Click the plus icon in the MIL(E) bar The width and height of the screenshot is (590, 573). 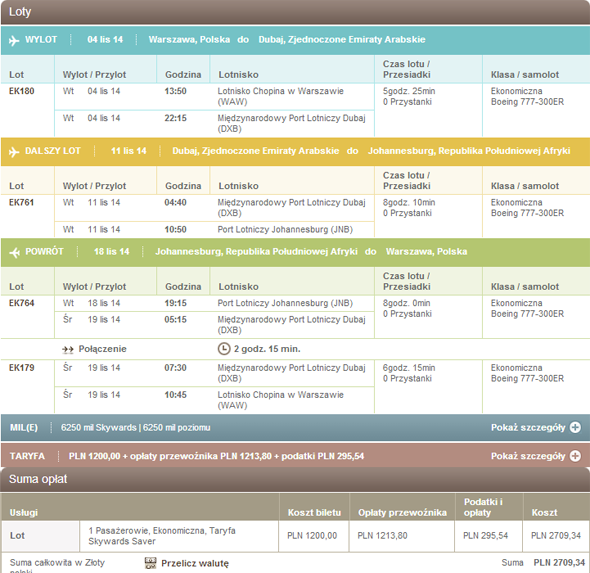click(575, 427)
